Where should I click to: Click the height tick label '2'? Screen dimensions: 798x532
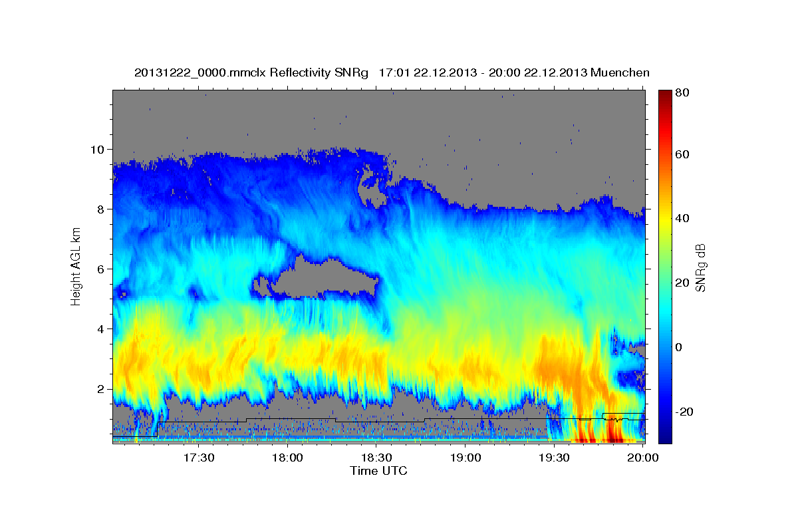[x=102, y=388]
